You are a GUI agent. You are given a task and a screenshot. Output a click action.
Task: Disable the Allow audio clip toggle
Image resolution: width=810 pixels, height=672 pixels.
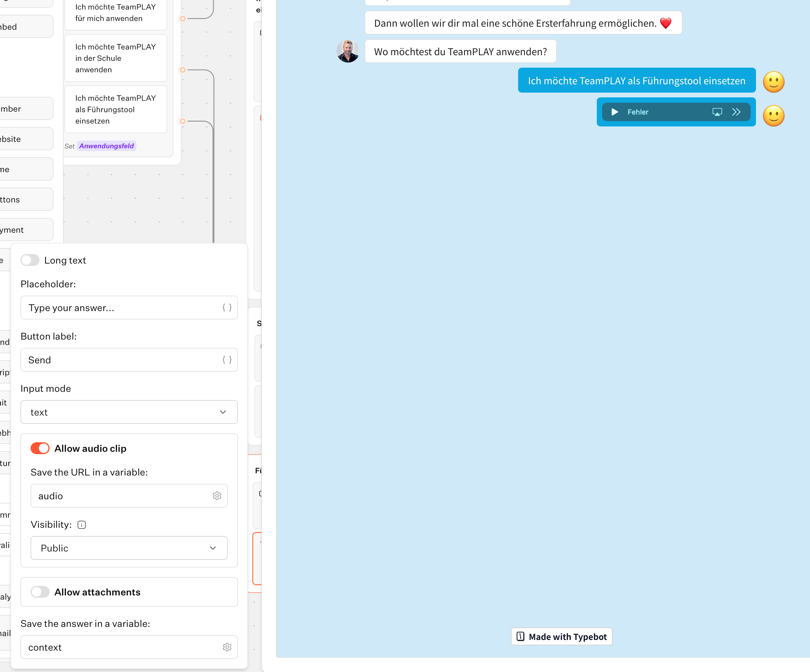coord(40,448)
